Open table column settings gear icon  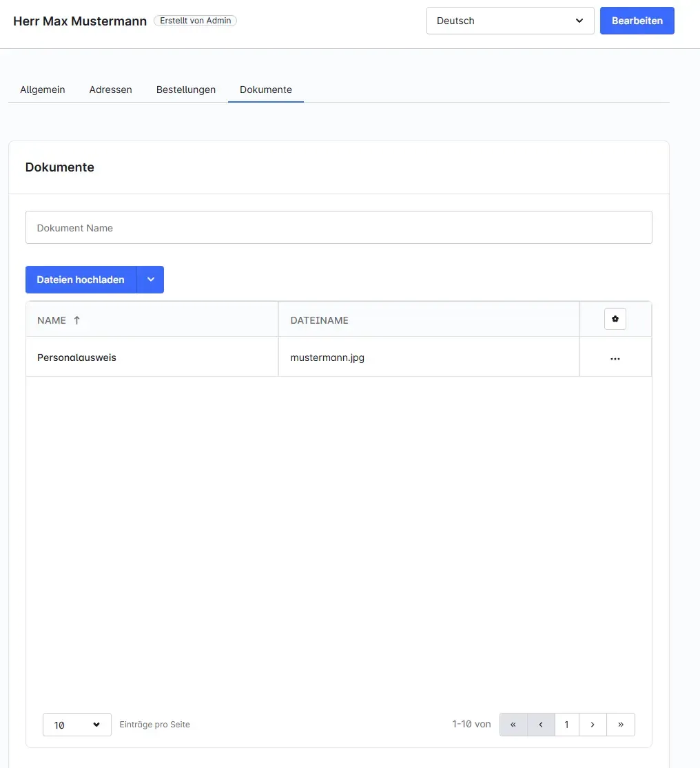coord(615,319)
